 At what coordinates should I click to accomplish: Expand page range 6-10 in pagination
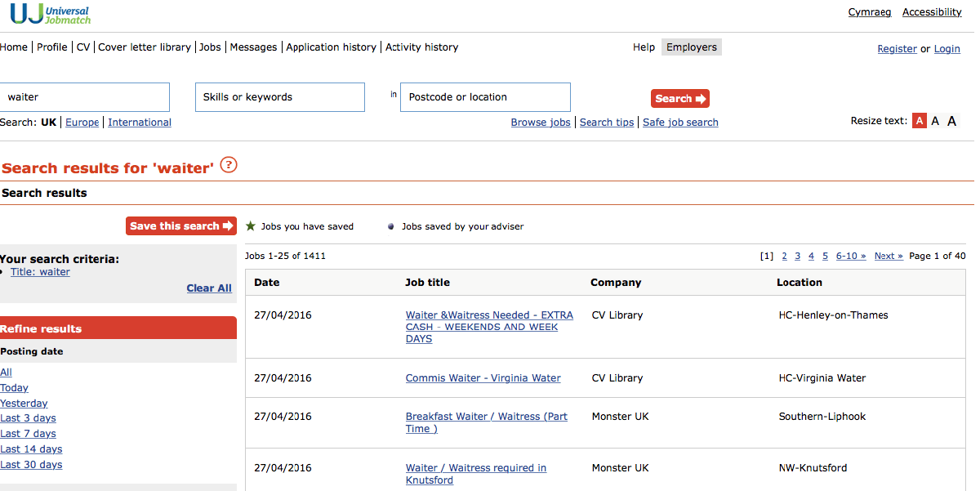pos(850,257)
